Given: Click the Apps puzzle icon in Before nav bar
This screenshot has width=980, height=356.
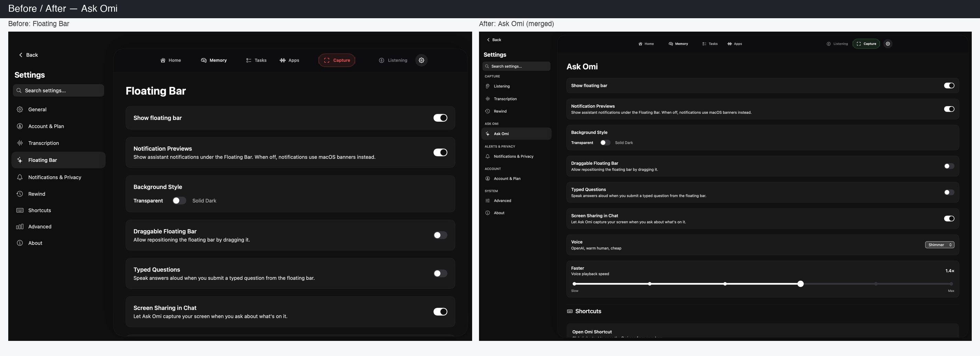Looking at the screenshot, I should (x=283, y=60).
